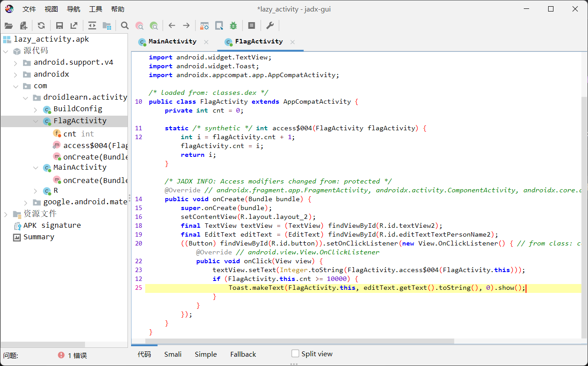The width and height of the screenshot is (588, 366).
Task: Open the 文件 menu
Action: [29, 9]
